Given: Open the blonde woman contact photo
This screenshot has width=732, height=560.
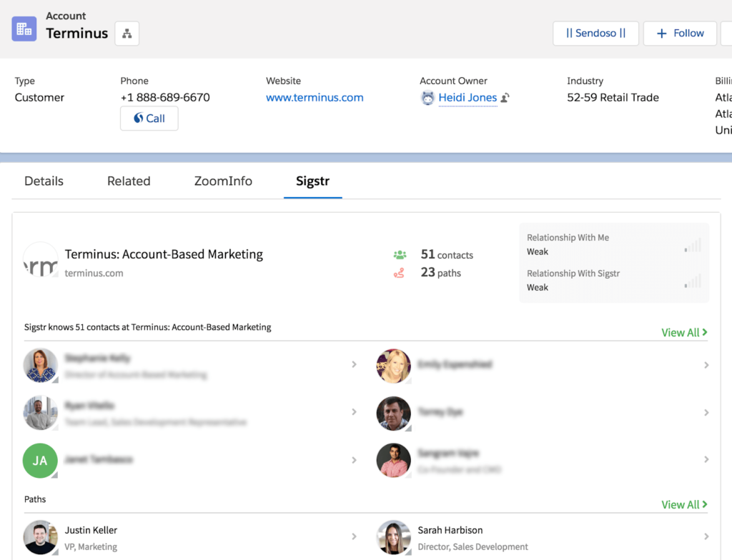Looking at the screenshot, I should tap(394, 366).
